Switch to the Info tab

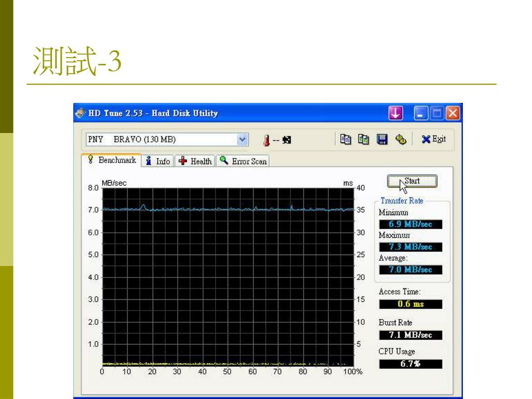tap(158, 161)
